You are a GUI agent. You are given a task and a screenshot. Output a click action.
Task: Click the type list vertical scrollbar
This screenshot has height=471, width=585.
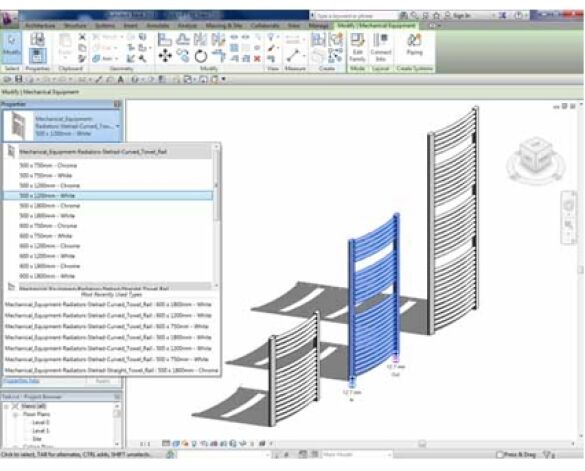pos(216,202)
